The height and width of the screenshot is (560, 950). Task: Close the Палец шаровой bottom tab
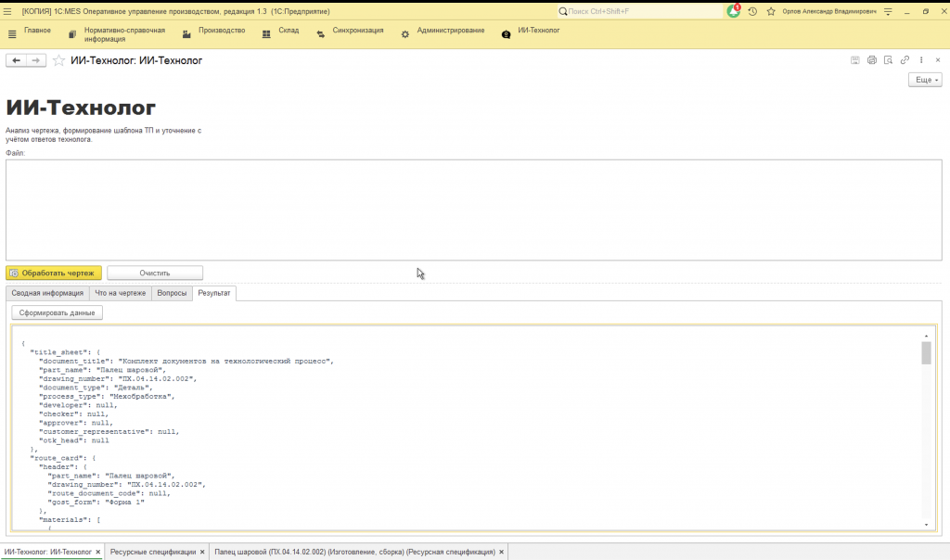coord(501,553)
